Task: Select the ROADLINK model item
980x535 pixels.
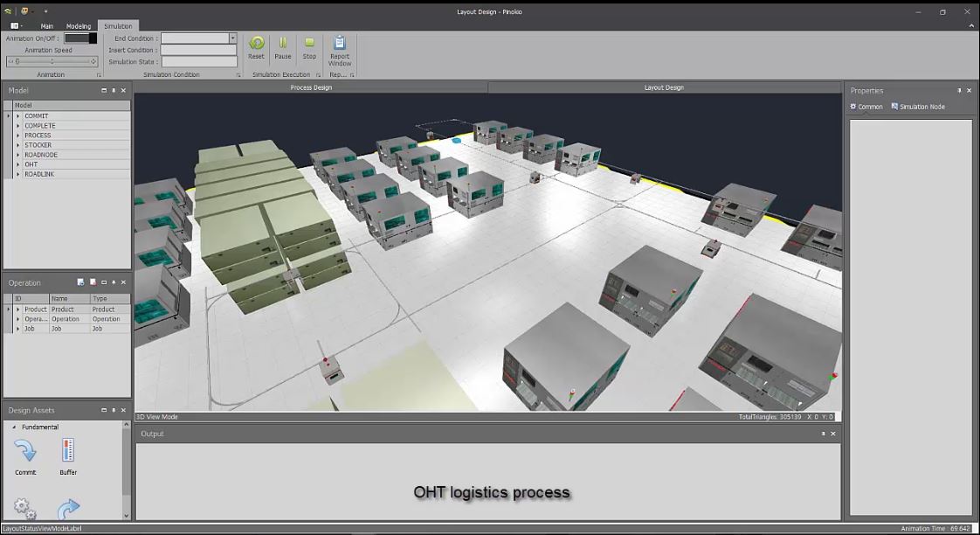Action: (x=39, y=175)
